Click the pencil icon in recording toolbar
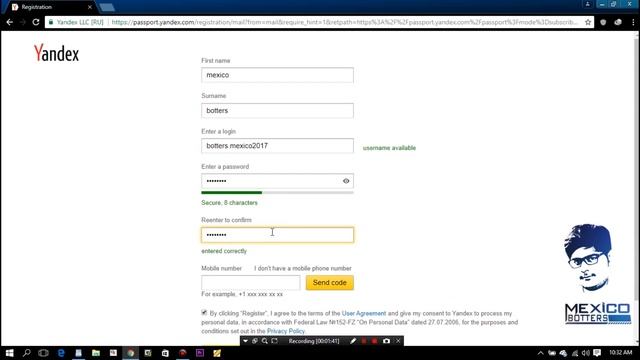 [353, 341]
